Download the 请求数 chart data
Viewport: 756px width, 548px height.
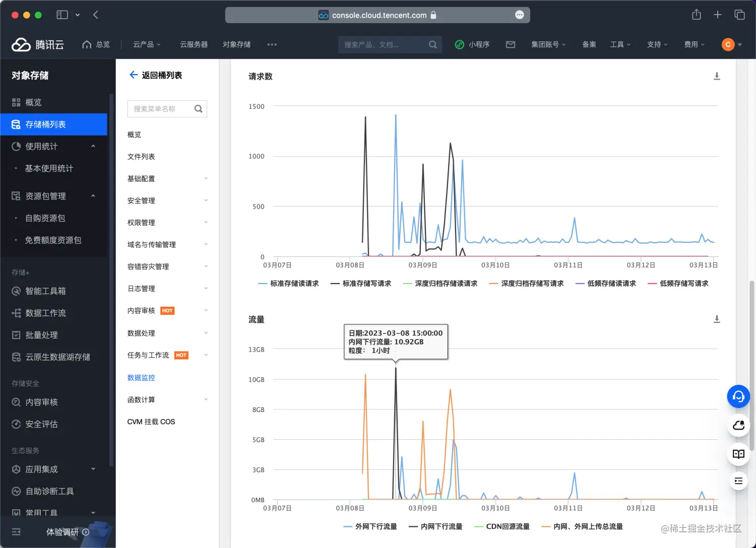pos(717,76)
